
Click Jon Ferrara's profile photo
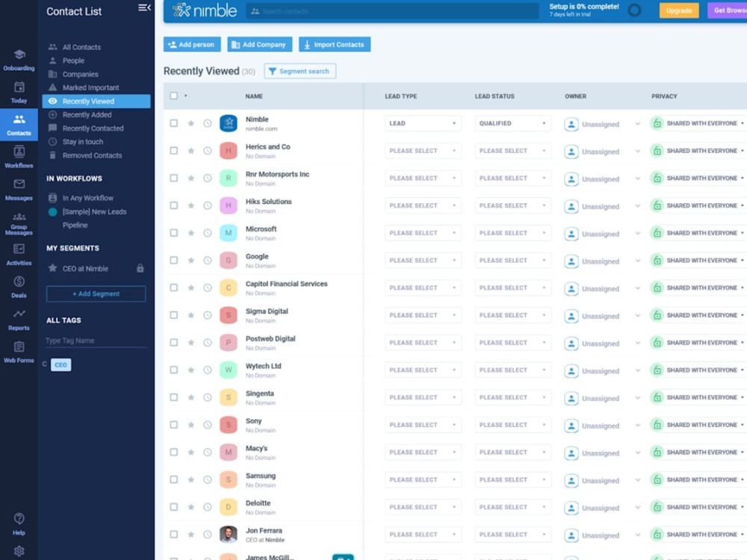(x=228, y=535)
